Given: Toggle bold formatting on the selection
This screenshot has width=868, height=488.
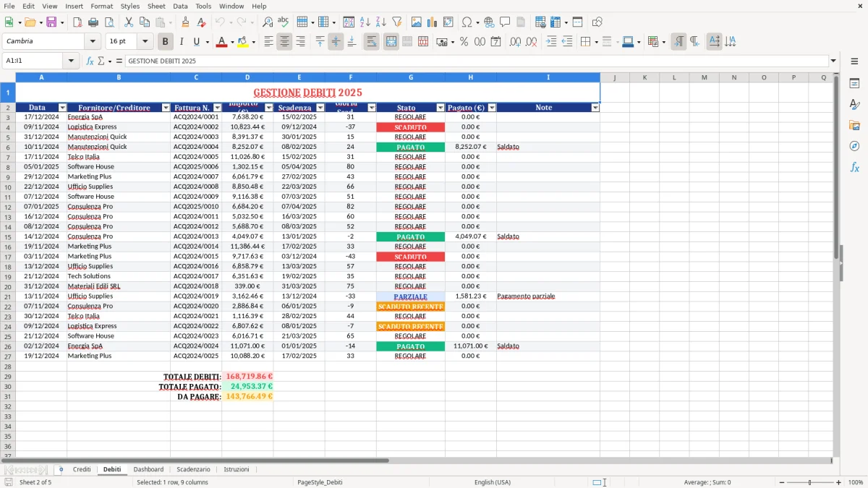Looking at the screenshot, I should click(165, 41).
